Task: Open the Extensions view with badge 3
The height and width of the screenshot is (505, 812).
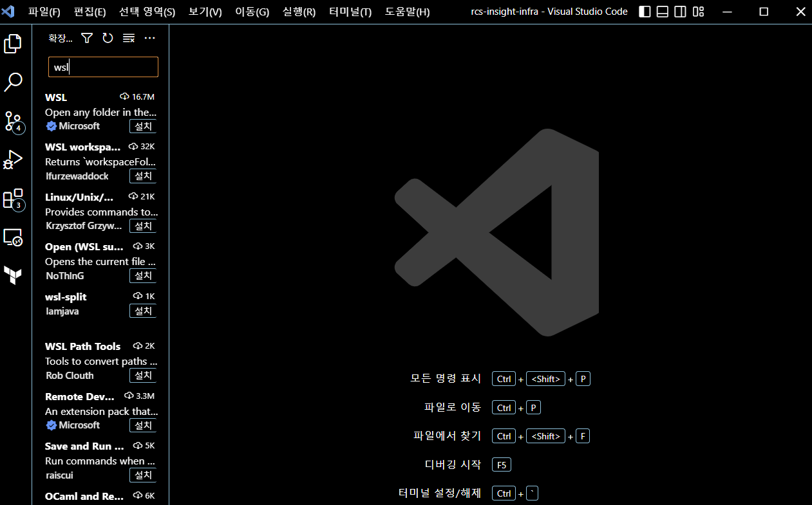Action: coord(13,199)
